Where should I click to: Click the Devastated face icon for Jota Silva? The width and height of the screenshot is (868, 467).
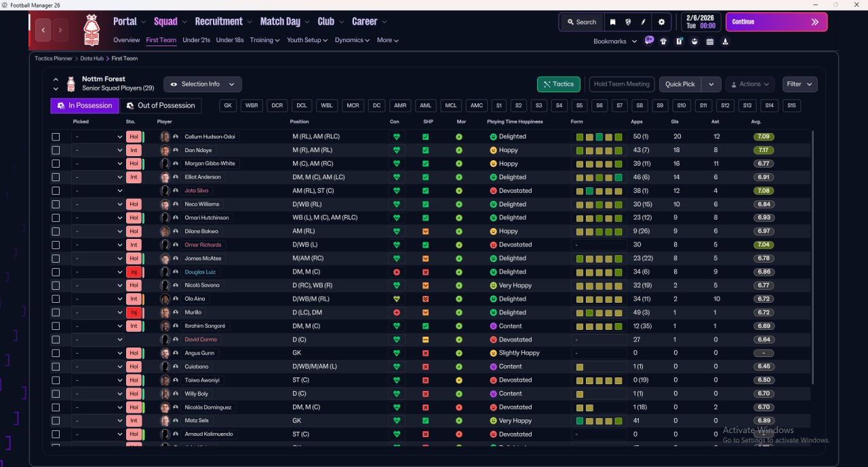coord(494,191)
